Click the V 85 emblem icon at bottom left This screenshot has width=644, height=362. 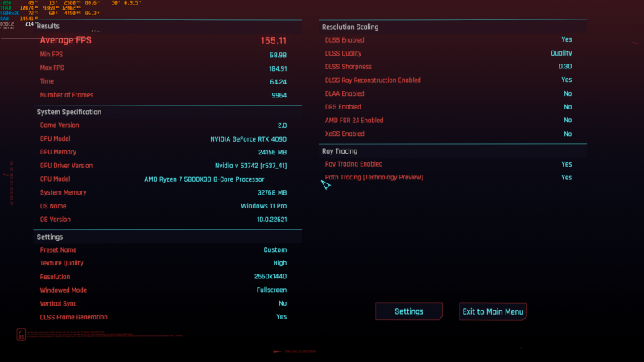21,335
